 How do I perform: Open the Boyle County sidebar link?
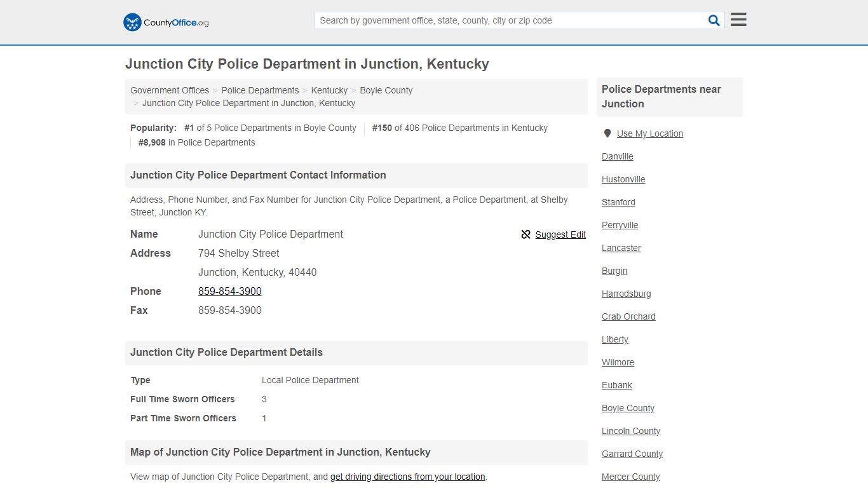(628, 408)
